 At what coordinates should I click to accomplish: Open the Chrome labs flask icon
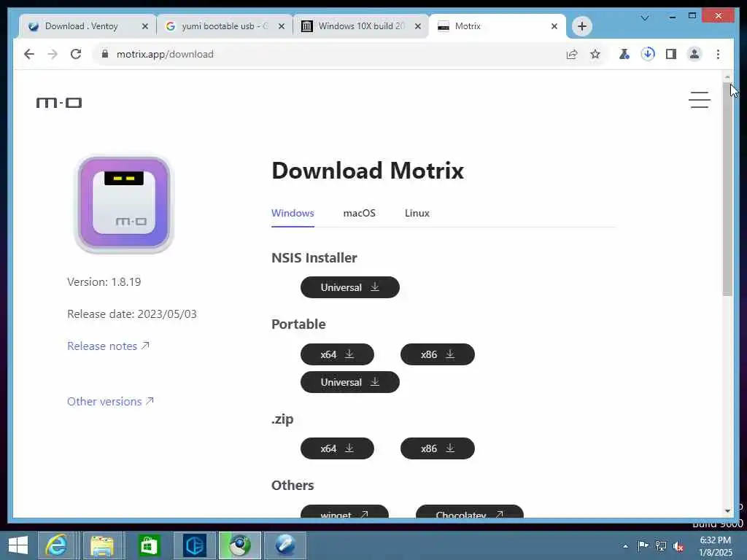pos(624,54)
